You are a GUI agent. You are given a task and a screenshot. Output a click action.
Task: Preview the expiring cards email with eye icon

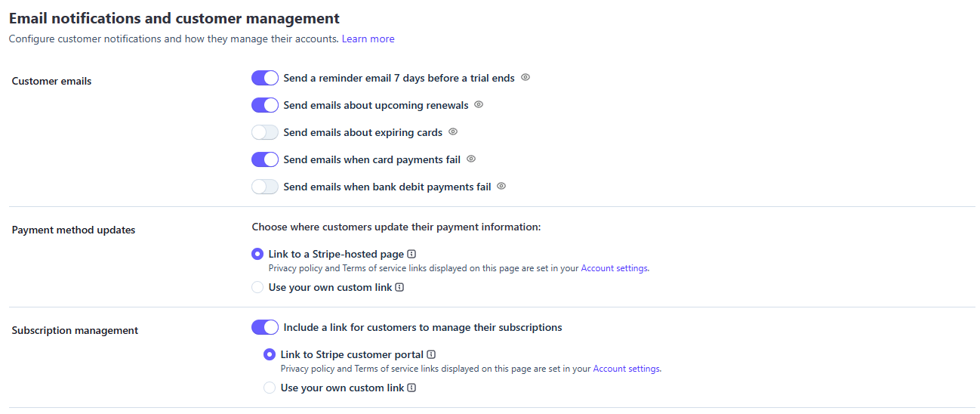point(453,131)
